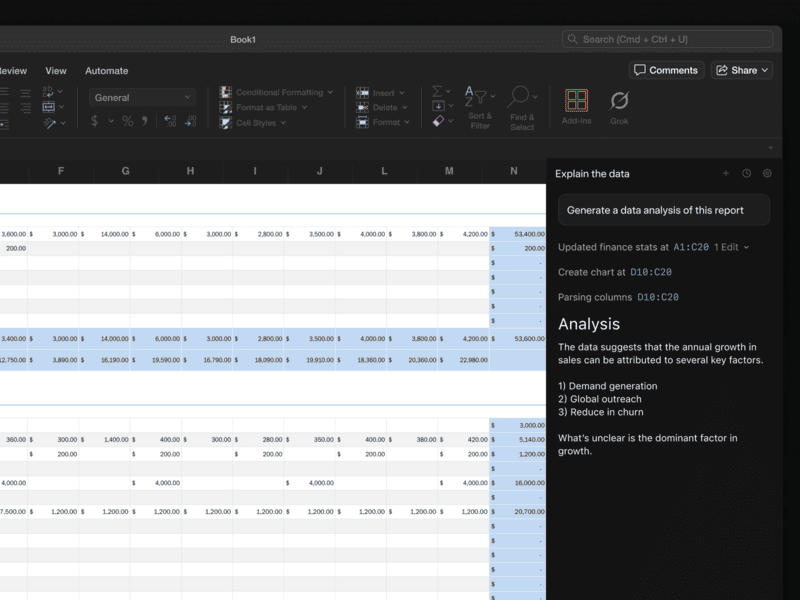Click Conditional Formatting icon
The height and width of the screenshot is (600, 800).
pos(226,92)
